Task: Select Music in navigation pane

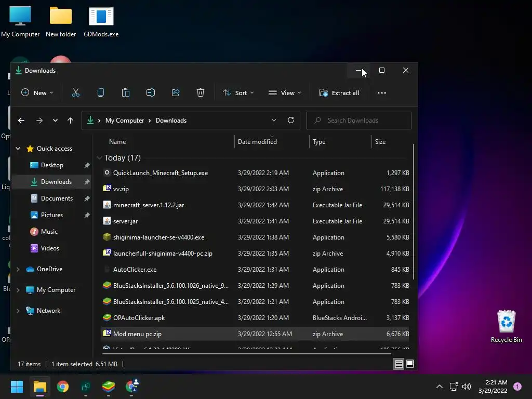Action: click(52, 232)
